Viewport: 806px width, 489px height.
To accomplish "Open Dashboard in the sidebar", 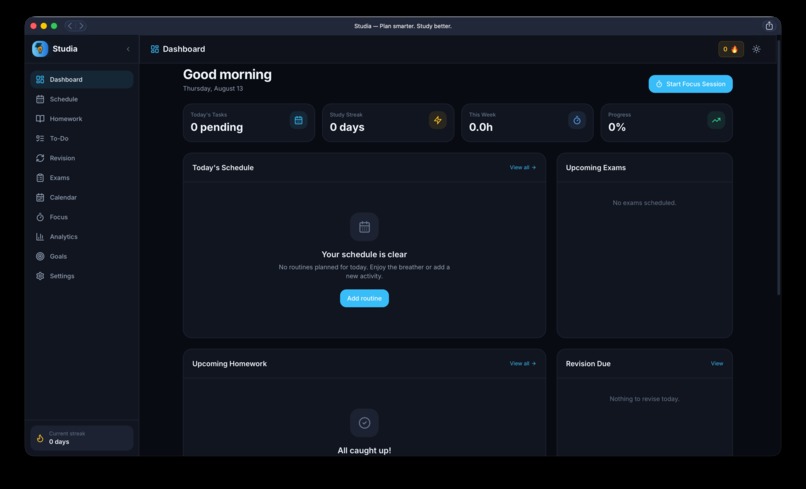I will (x=82, y=80).
